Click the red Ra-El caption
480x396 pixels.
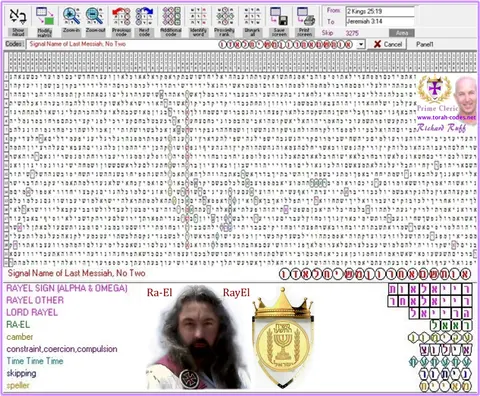[159, 293]
